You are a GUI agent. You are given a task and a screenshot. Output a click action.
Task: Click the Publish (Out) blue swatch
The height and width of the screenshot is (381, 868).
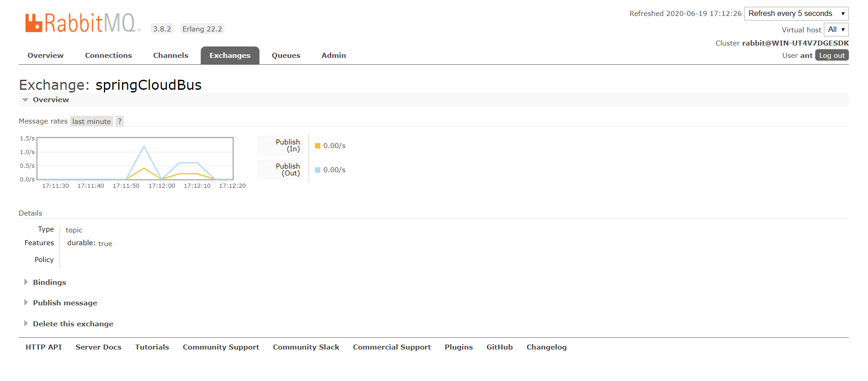(318, 170)
